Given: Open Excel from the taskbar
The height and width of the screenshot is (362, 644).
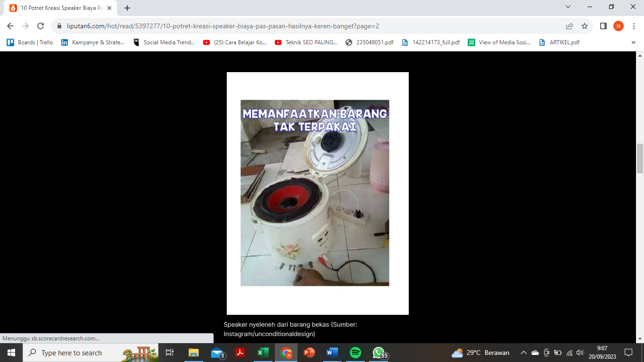Looking at the screenshot, I should click(263, 353).
